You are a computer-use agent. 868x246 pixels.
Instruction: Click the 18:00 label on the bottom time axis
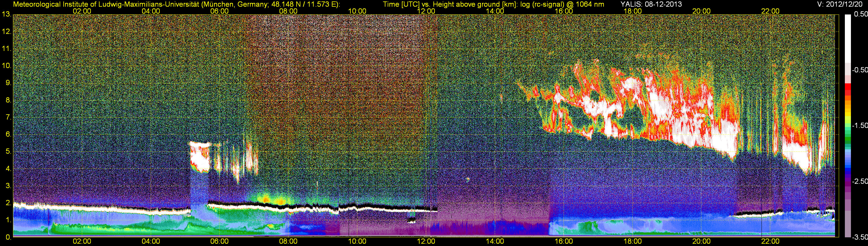(633, 242)
